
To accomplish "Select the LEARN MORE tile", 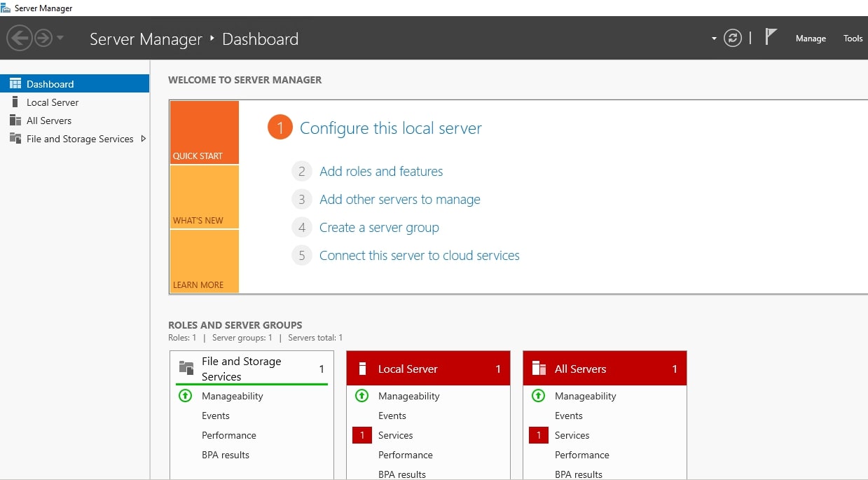I will point(204,261).
